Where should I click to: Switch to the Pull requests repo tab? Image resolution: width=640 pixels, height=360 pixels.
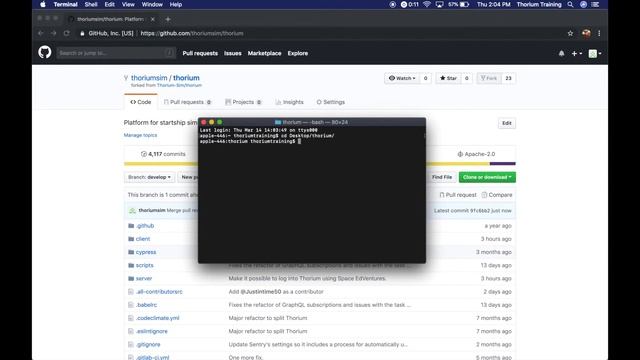[x=187, y=102]
